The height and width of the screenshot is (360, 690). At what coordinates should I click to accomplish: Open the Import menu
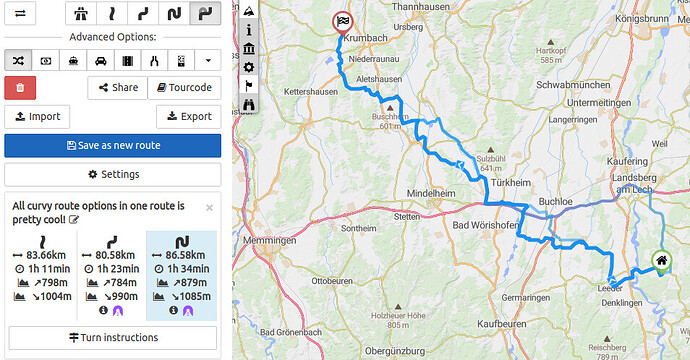(37, 117)
